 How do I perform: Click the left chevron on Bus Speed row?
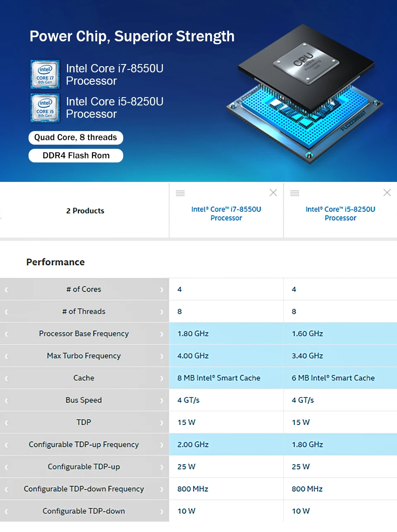[6, 401]
